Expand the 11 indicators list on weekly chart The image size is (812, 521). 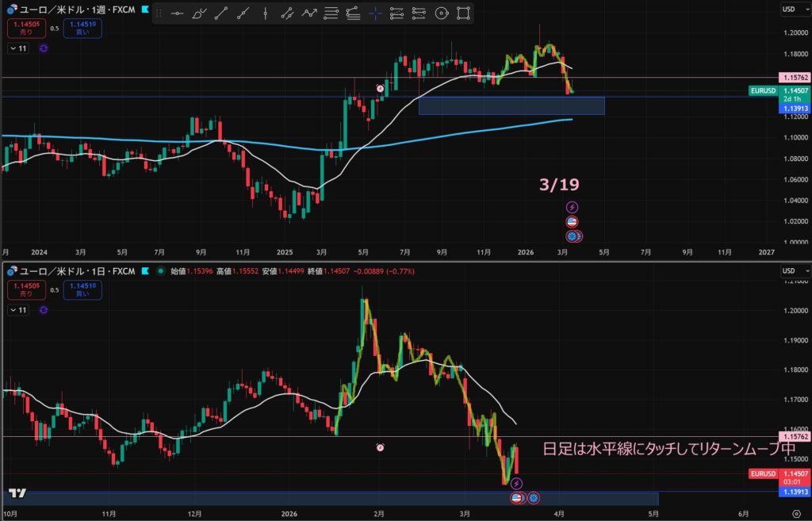(17, 48)
